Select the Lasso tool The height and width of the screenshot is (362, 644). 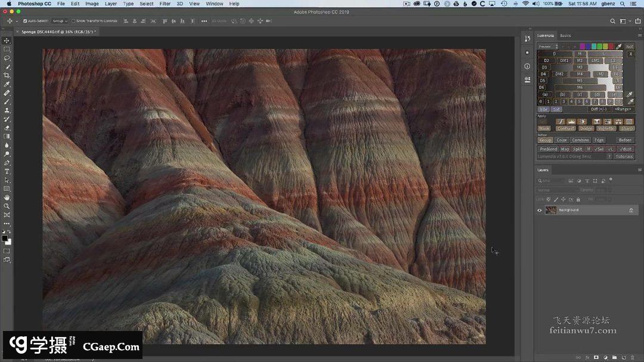7,58
